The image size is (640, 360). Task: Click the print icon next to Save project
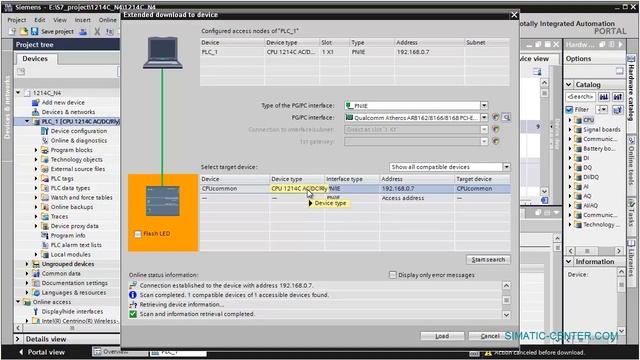pos(83,31)
